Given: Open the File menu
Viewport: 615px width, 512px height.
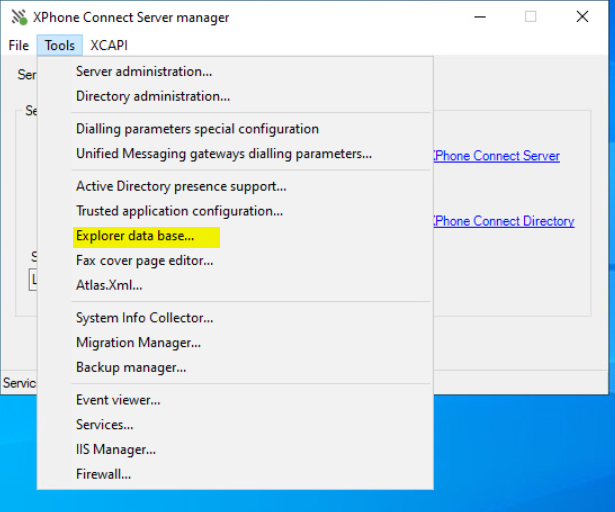Looking at the screenshot, I should point(18,46).
